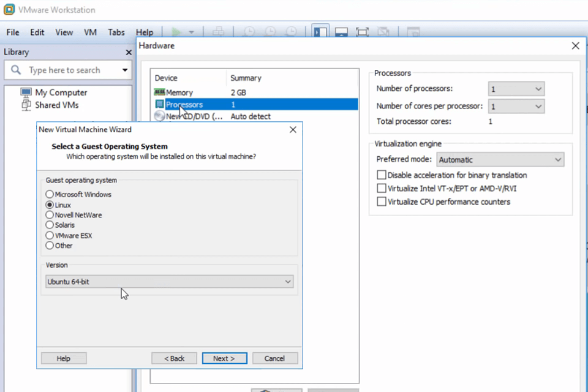This screenshot has height=392, width=588.
Task: Check Virtualize CPU performance counters
Action: point(382,202)
